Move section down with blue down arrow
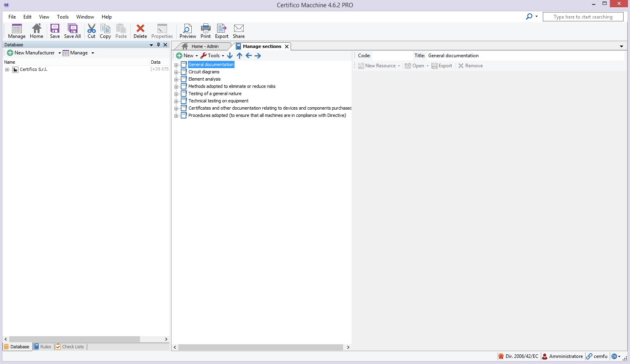Screen dimensions: 630x364 coord(230,56)
